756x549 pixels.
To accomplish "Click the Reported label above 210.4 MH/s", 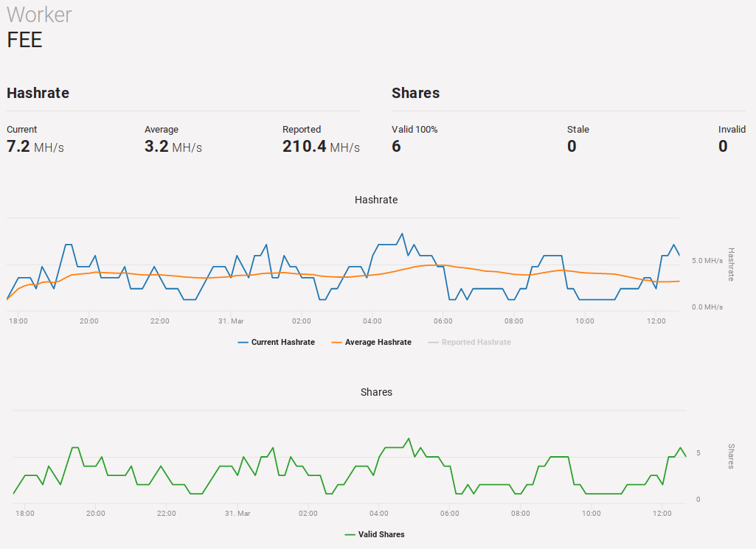I will (302, 129).
